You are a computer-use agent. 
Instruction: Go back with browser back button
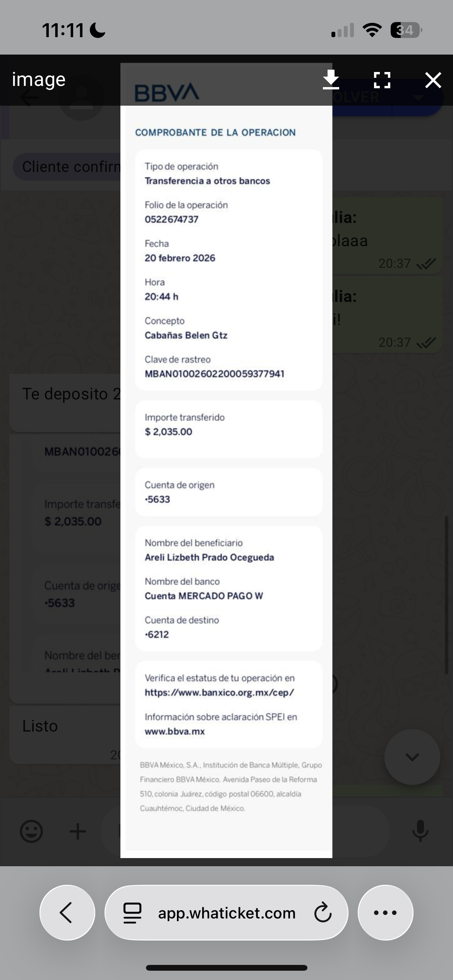point(67,913)
